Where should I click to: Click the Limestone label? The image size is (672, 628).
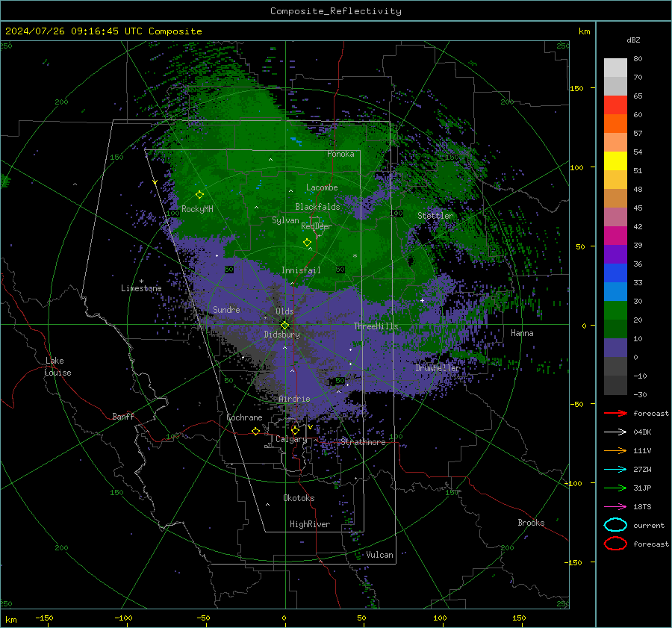[x=141, y=288]
